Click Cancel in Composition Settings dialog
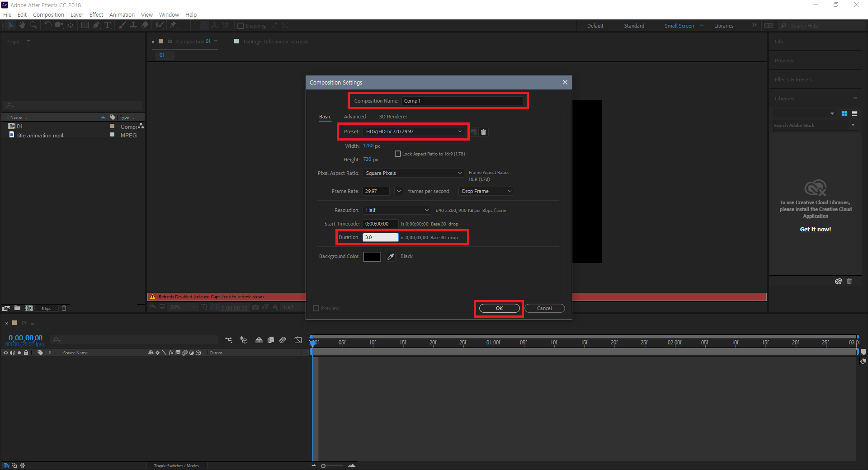The width and height of the screenshot is (868, 470). click(544, 308)
